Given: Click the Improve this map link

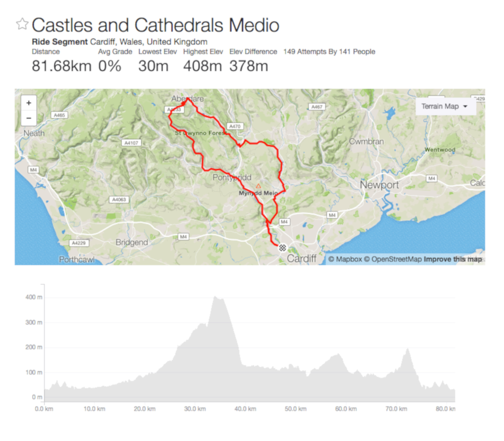Looking at the screenshot, I should coord(453,259).
